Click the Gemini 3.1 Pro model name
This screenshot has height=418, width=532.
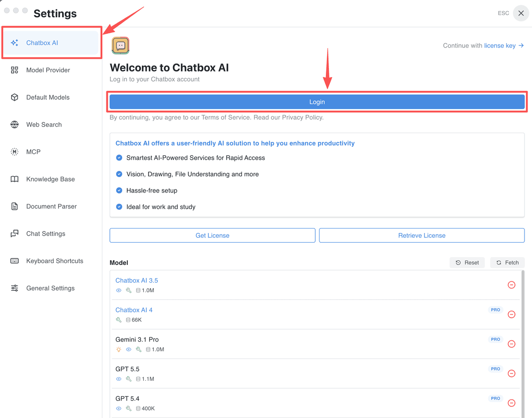[137, 339]
